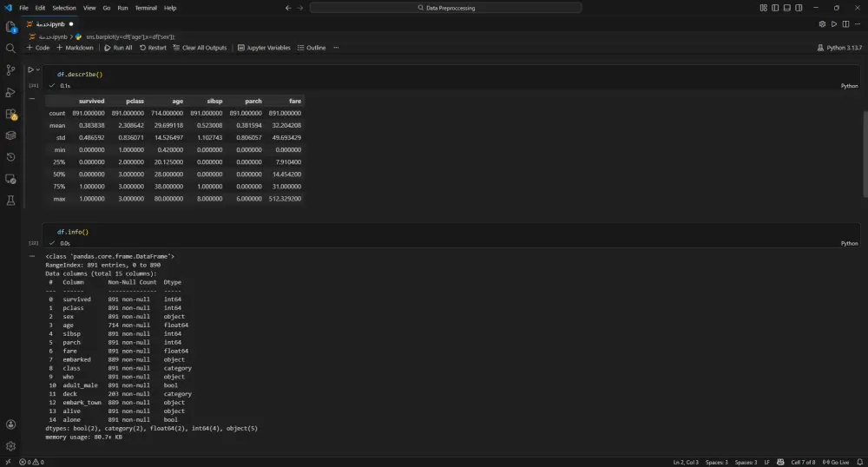Open the Selection menu

[64, 8]
